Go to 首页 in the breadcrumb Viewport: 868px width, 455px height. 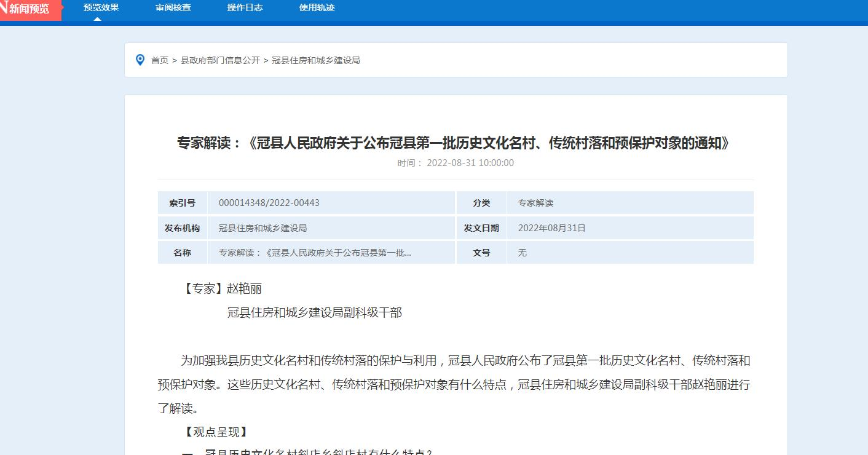coord(160,60)
